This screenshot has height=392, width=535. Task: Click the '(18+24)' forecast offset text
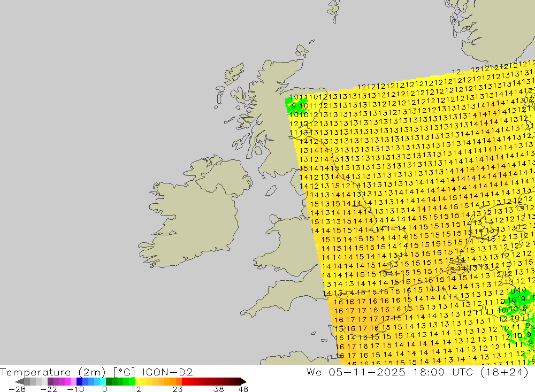tap(505, 372)
